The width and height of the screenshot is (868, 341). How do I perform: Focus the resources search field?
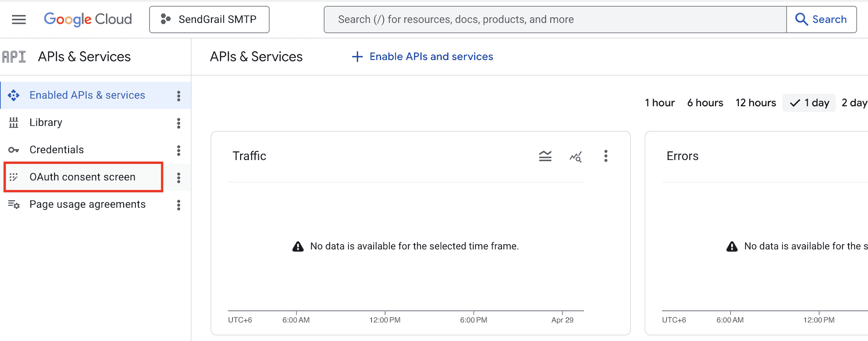(555, 19)
